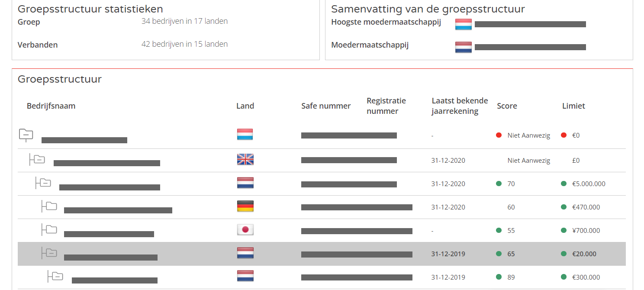Screen dimensions: 644x290
Task: Click the Japanese company folder icon
Action: pos(51,230)
